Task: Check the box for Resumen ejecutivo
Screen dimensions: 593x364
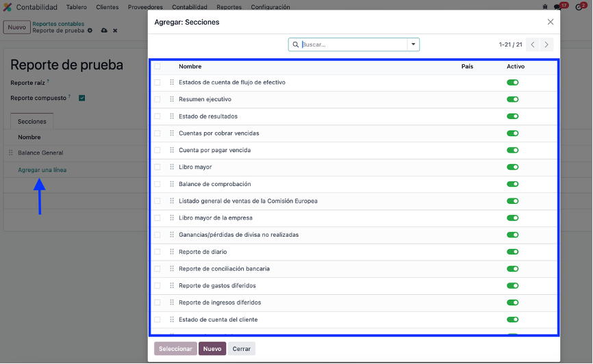Action: click(157, 99)
